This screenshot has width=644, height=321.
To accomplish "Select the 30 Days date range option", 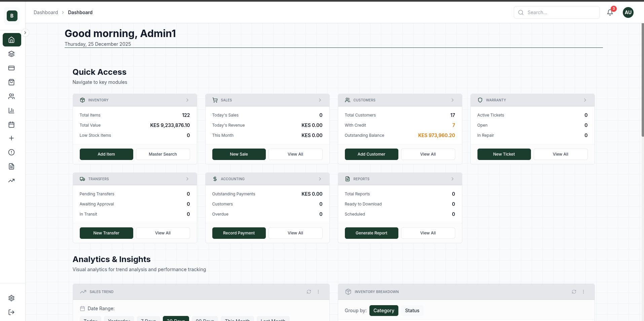I will (x=176, y=319).
